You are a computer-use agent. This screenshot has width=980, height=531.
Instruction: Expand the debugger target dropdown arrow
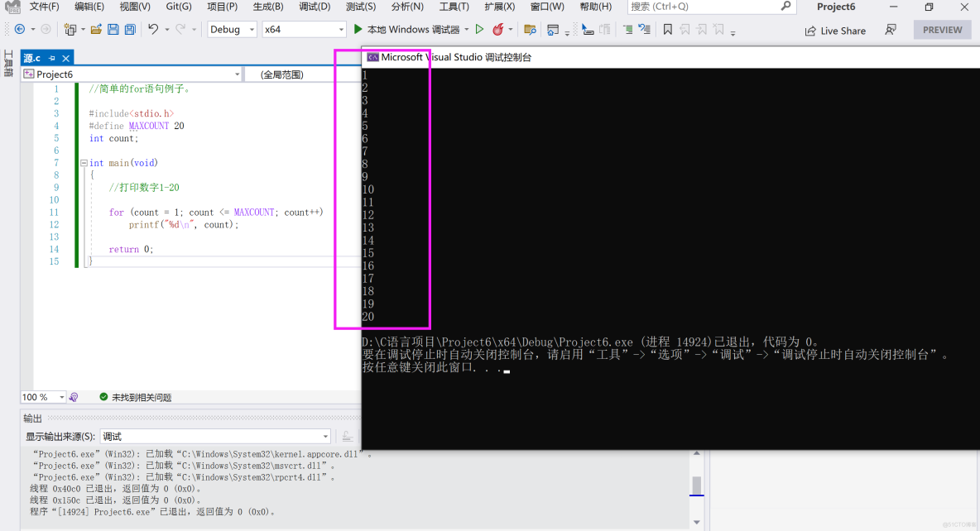point(466,29)
